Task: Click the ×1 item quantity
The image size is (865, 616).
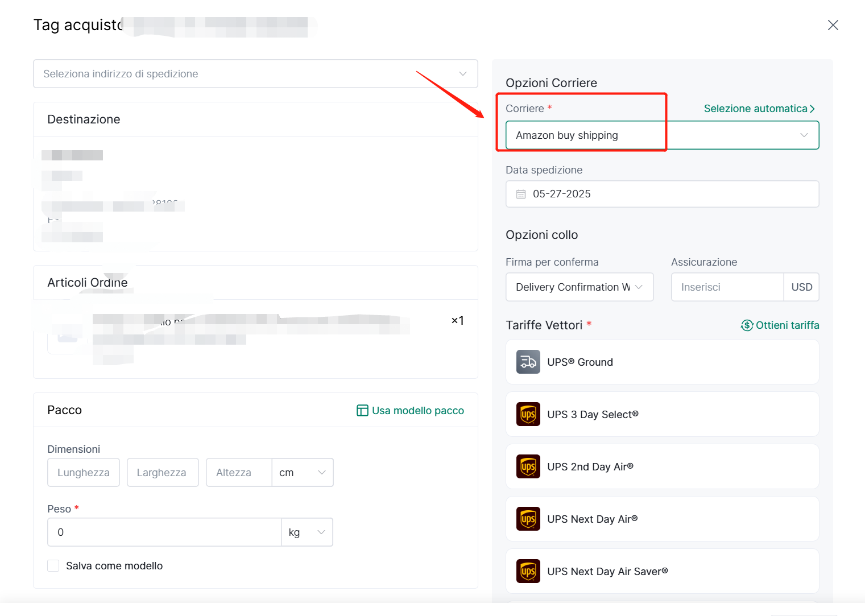Action: pyautogui.click(x=457, y=321)
